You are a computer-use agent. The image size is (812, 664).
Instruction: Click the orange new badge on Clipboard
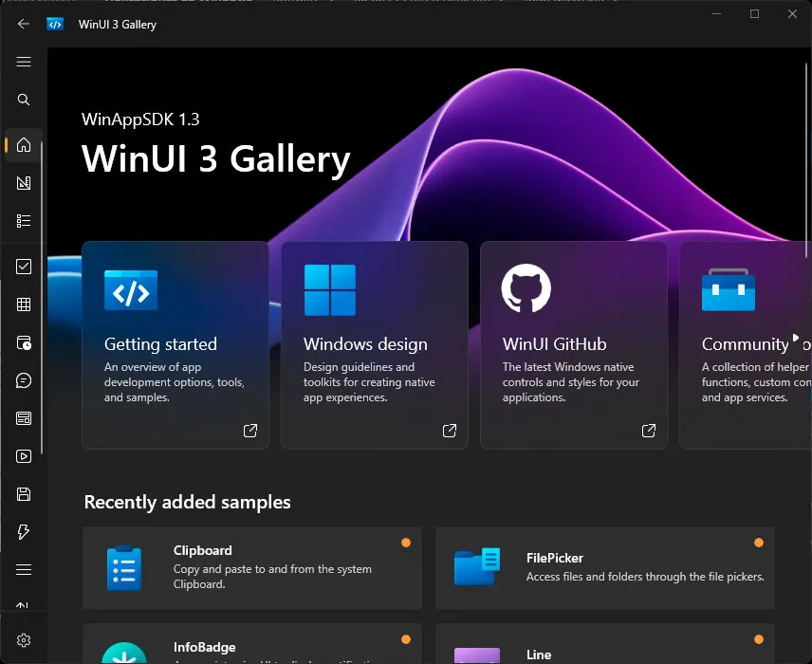tap(406, 543)
